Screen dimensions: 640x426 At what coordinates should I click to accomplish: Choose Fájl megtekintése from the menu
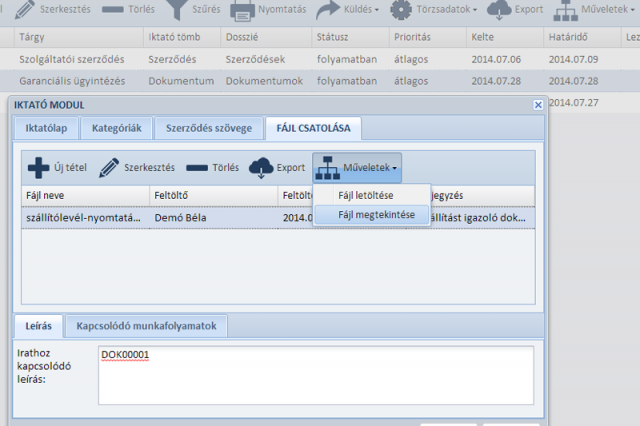[372, 215]
